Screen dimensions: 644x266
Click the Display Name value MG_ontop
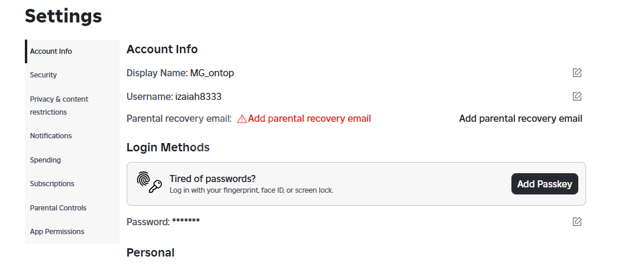(212, 73)
